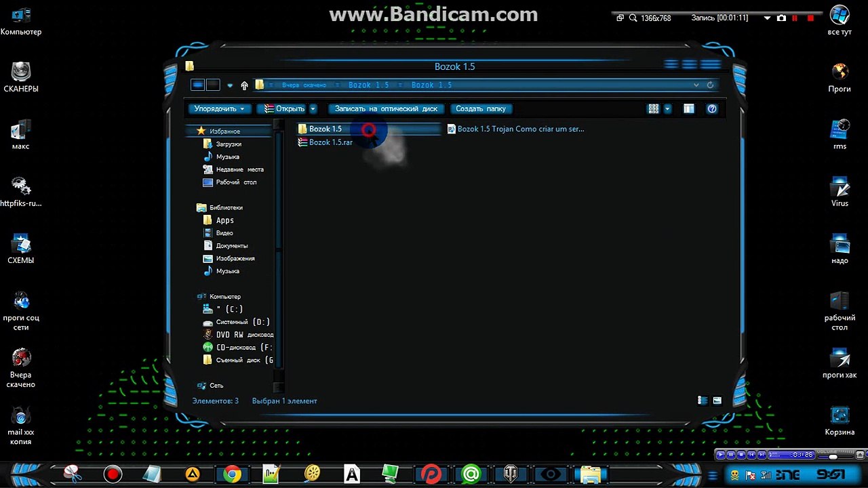The image size is (868, 488).
Task: Open Explorer help question mark button
Action: click(x=712, y=108)
